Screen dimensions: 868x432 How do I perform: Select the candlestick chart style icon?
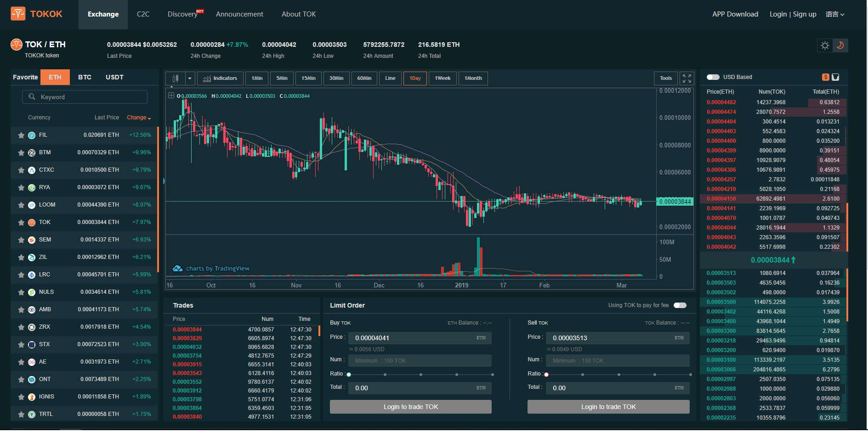pos(175,79)
